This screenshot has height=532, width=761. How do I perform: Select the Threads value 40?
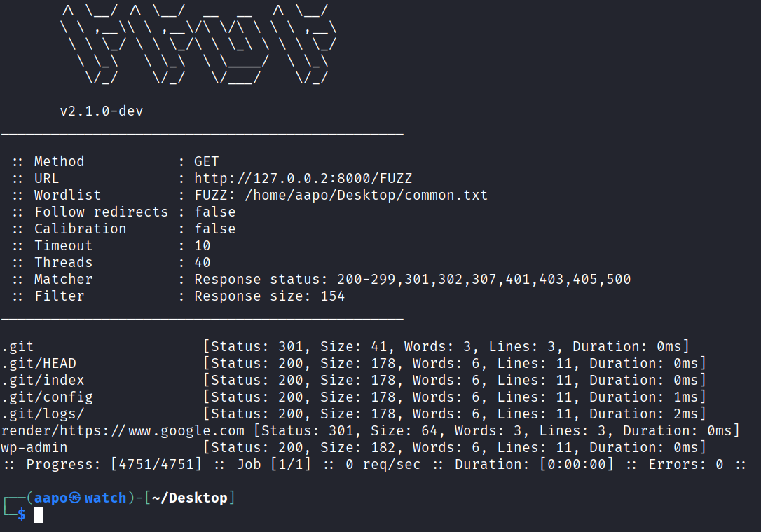(203, 262)
